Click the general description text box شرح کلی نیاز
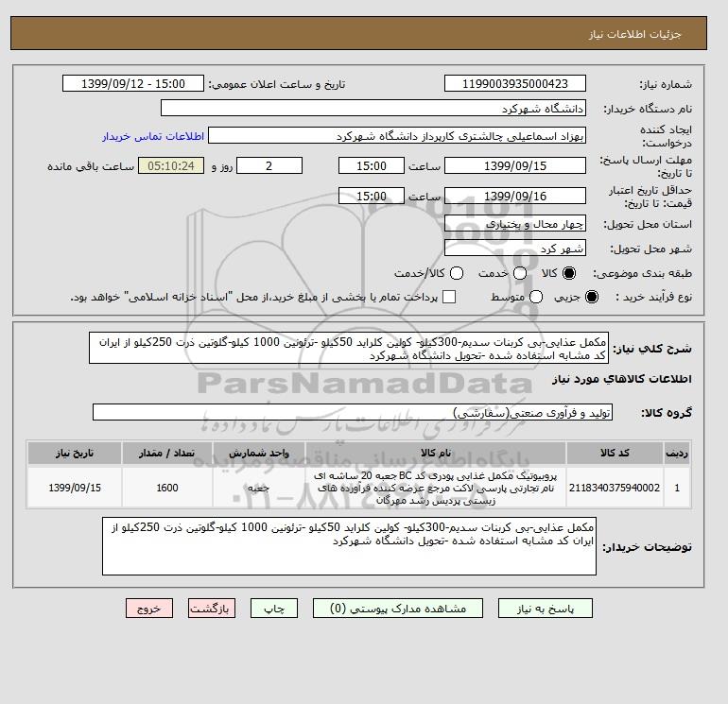The height and width of the screenshot is (704, 728). pyautogui.click(x=349, y=348)
